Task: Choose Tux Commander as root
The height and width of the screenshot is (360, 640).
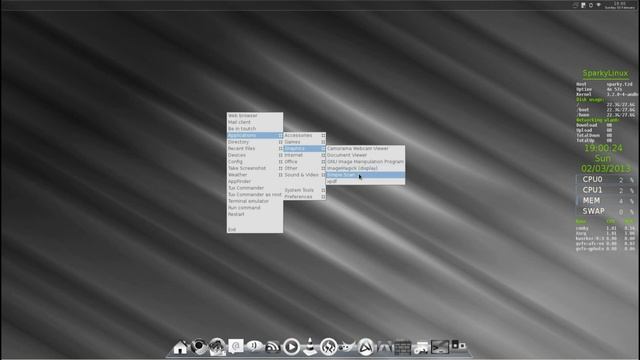Action: coord(255,194)
